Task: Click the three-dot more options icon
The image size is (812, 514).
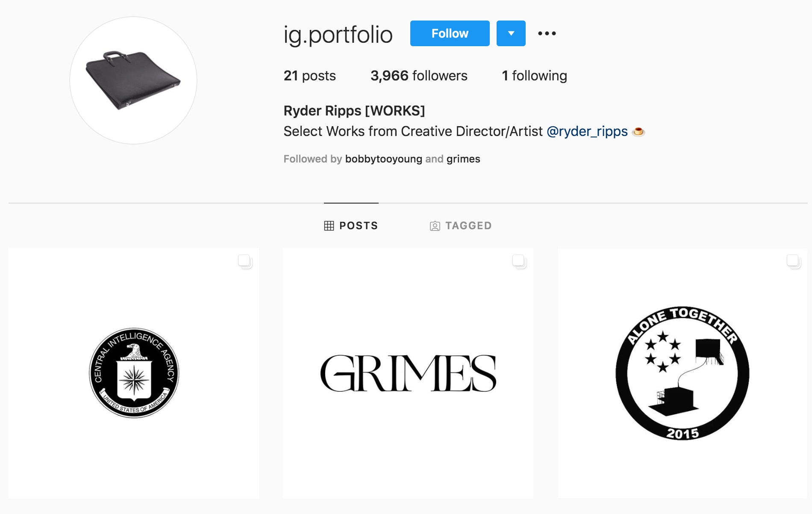Action: 547,33
